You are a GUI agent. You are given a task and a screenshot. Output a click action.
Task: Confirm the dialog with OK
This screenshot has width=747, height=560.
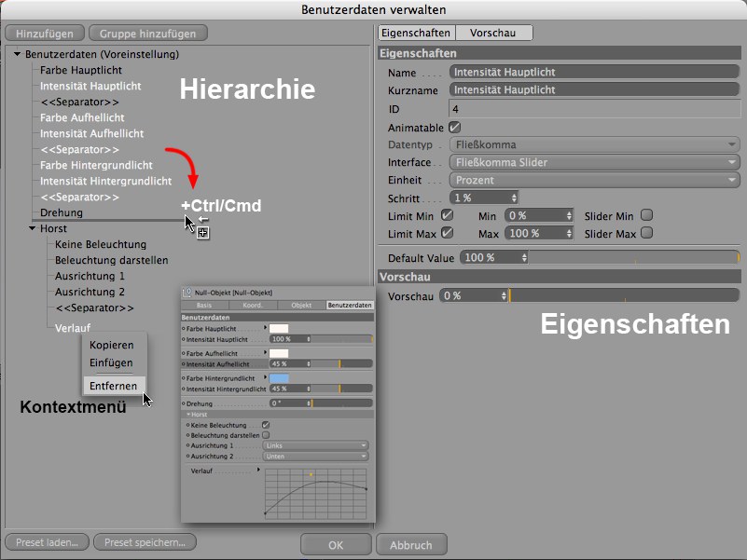coord(336,545)
